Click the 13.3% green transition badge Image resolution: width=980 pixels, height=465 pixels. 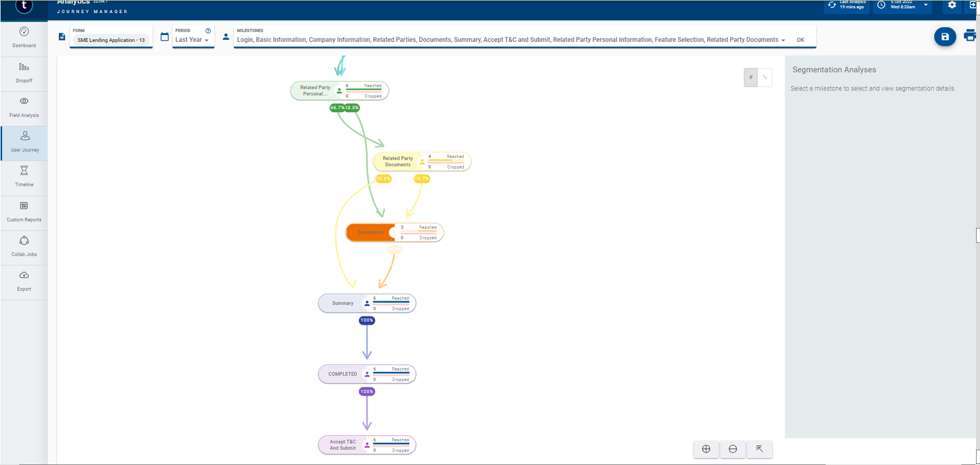coord(352,107)
